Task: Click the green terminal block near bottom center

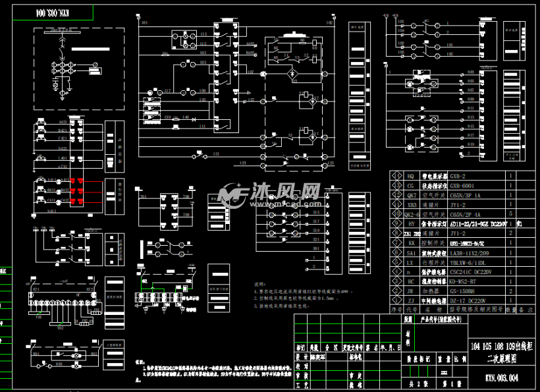Action: (x=160, y=298)
